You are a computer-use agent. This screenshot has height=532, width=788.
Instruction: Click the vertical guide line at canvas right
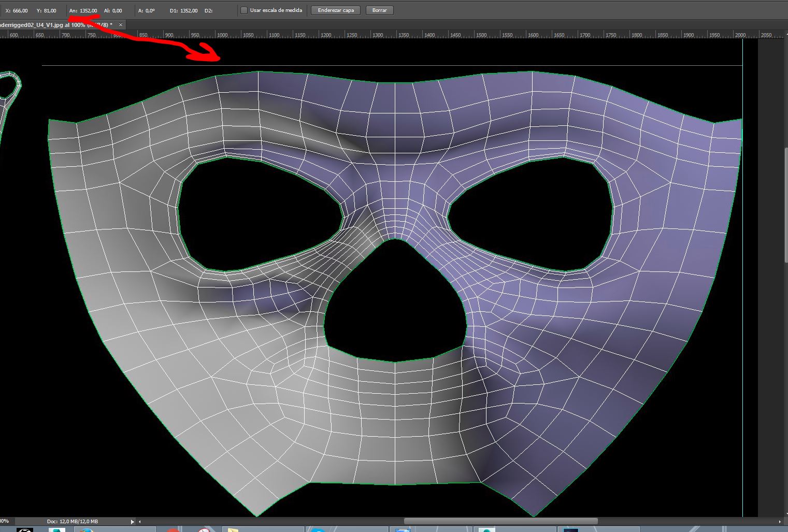pos(742,311)
